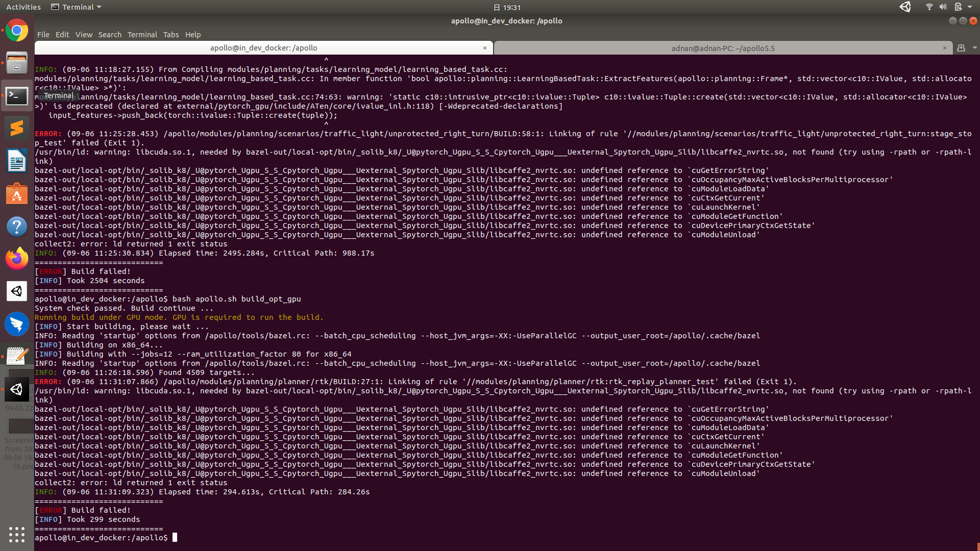Open the clock and calendar panel
The width and height of the screenshot is (980, 551).
tap(507, 7)
